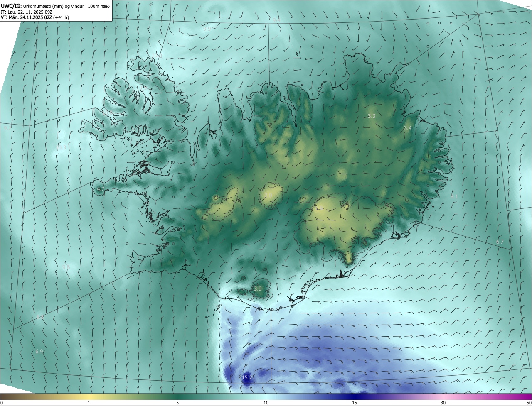
Task: Click the 9.9 value north of the Westfjords
Action: 207,29
